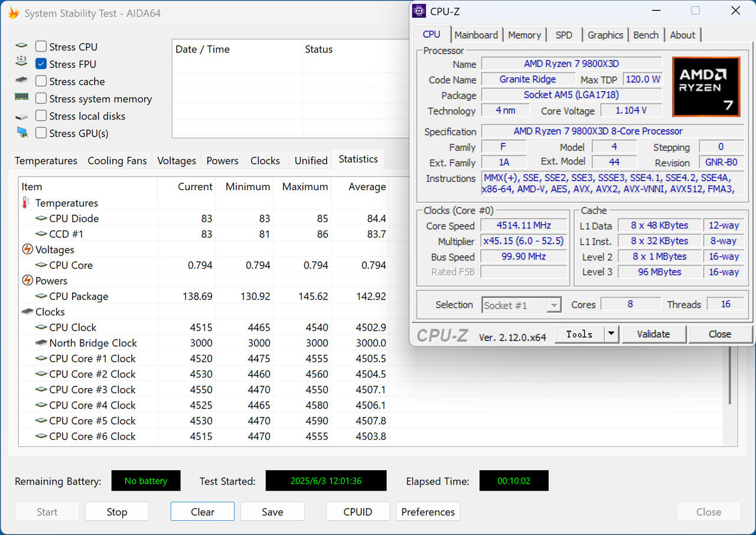
Task: Click the AIDA64 flame icon in title bar
Action: pos(14,12)
